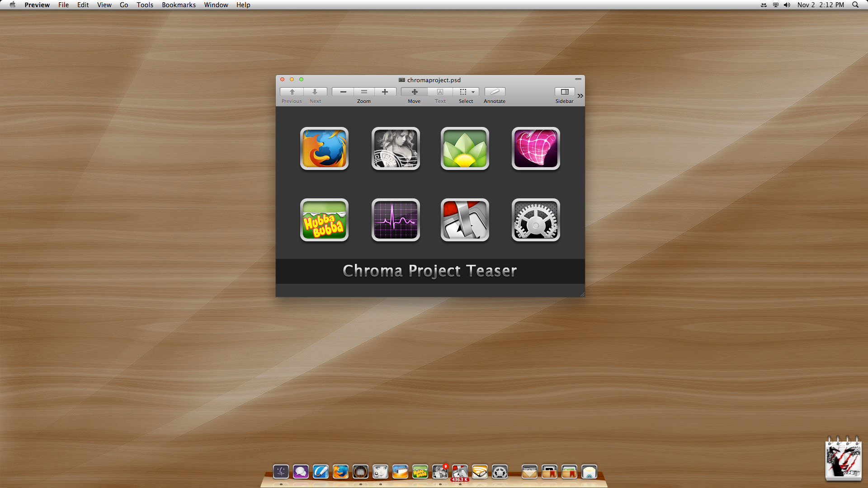Activate the Text selection tool
Screen dimensions: 868x488
tap(440, 92)
